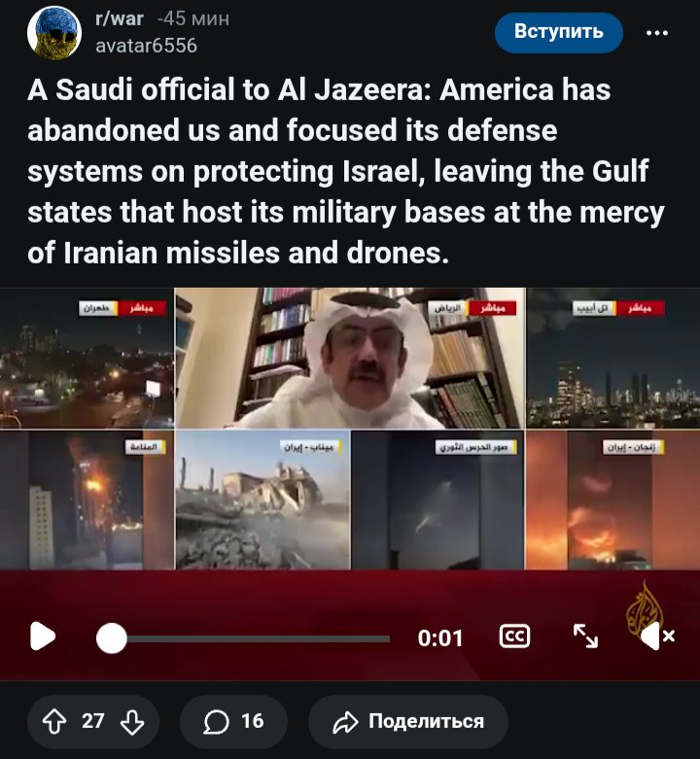Expand video to fullscreen
Viewport: 700px width, 759px height.
coord(585,636)
